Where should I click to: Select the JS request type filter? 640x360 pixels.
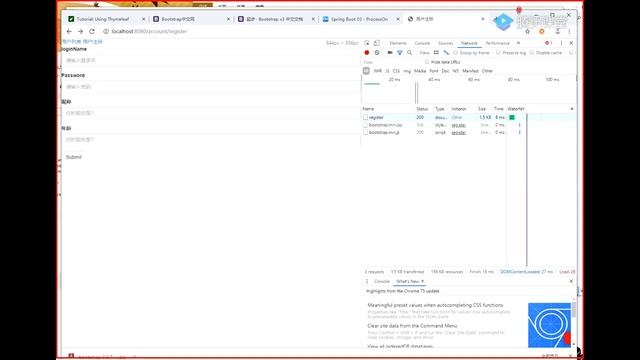387,71
